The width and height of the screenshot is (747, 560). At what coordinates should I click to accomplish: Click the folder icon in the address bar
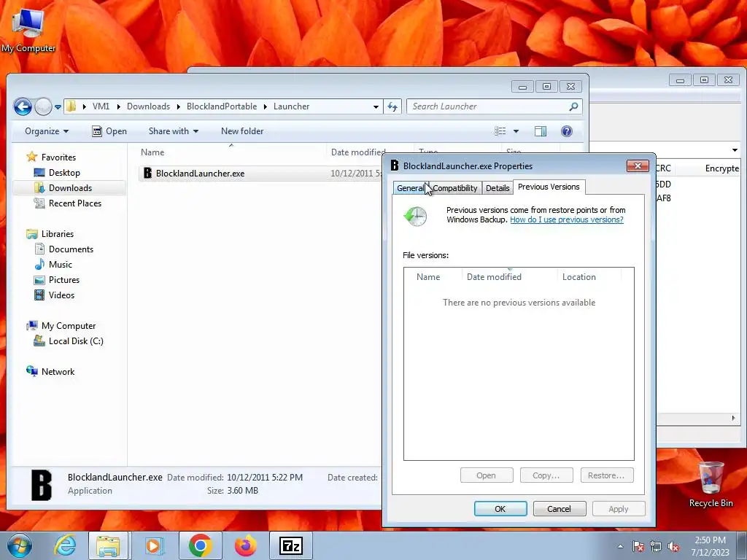[71, 106]
